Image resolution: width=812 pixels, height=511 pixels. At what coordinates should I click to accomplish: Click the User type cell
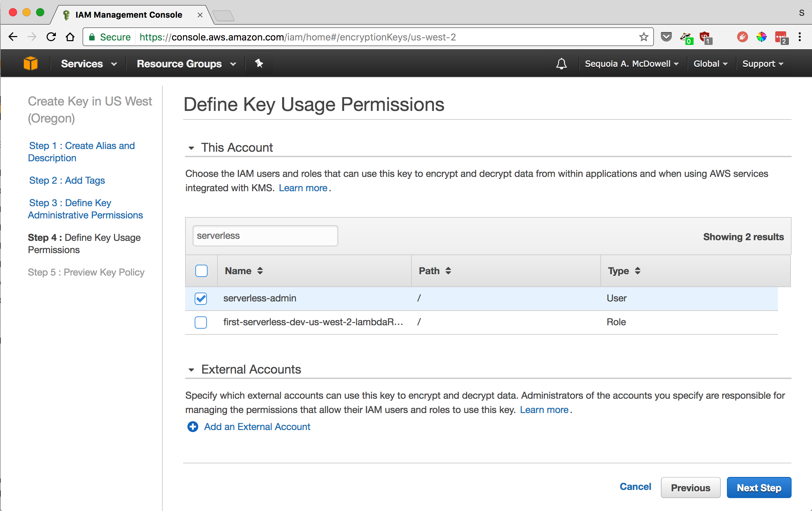(x=616, y=298)
